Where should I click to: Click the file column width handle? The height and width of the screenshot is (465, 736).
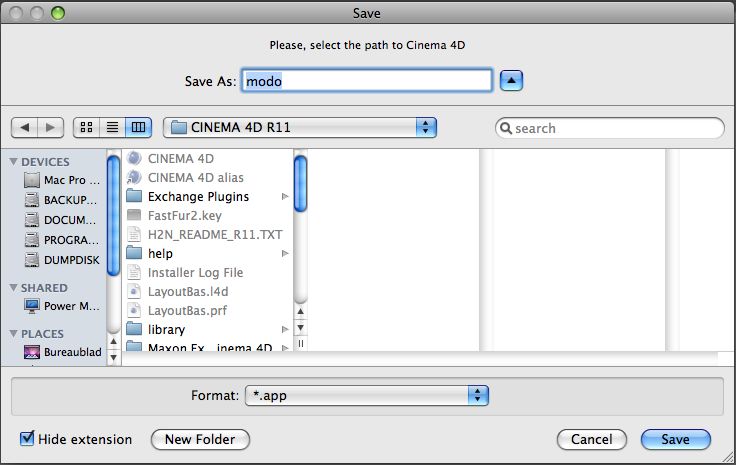(x=300, y=343)
